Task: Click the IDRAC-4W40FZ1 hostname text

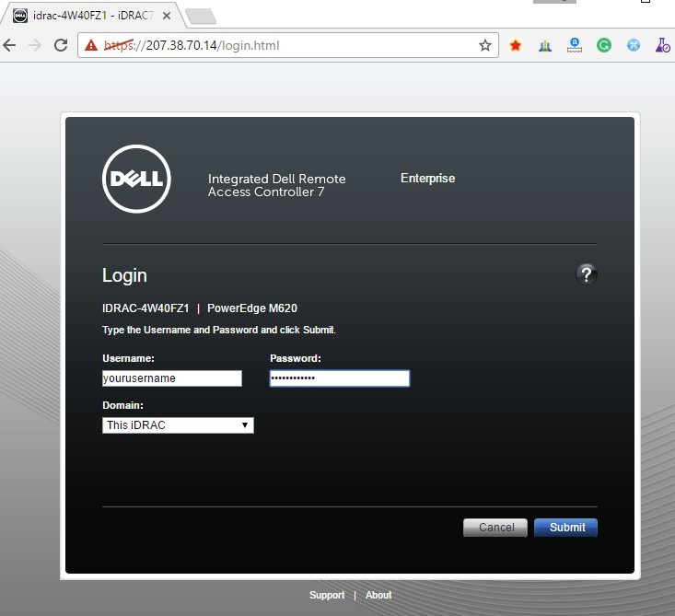Action: [x=145, y=308]
